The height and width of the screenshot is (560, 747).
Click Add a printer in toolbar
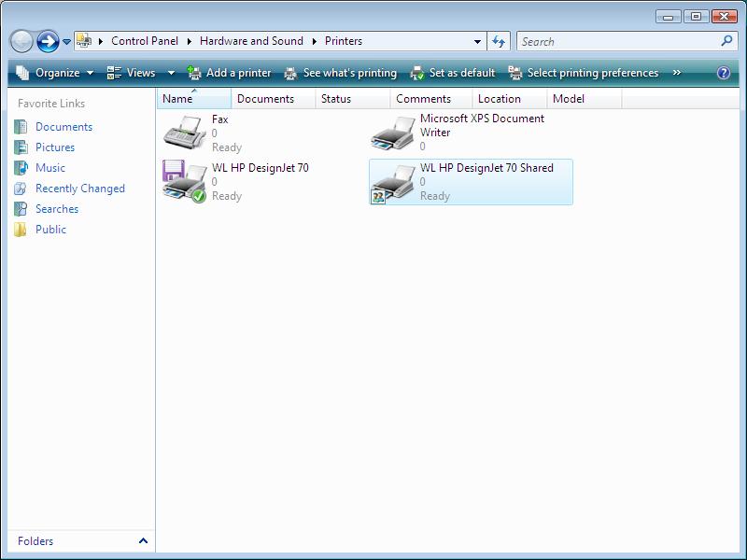pyautogui.click(x=229, y=73)
